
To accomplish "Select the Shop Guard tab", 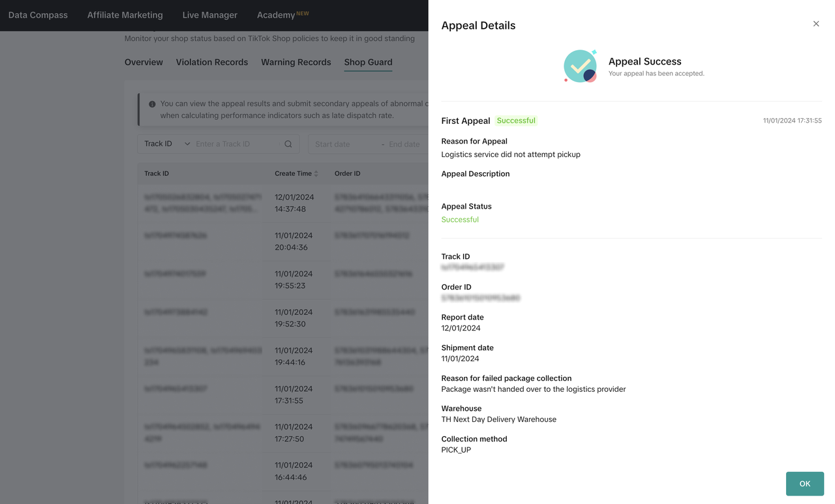I will pyautogui.click(x=368, y=63).
